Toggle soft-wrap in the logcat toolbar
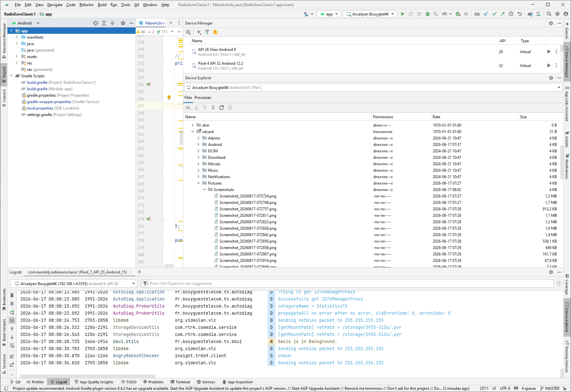Image resolution: width=571 pixels, height=392 pixels. click(12, 346)
